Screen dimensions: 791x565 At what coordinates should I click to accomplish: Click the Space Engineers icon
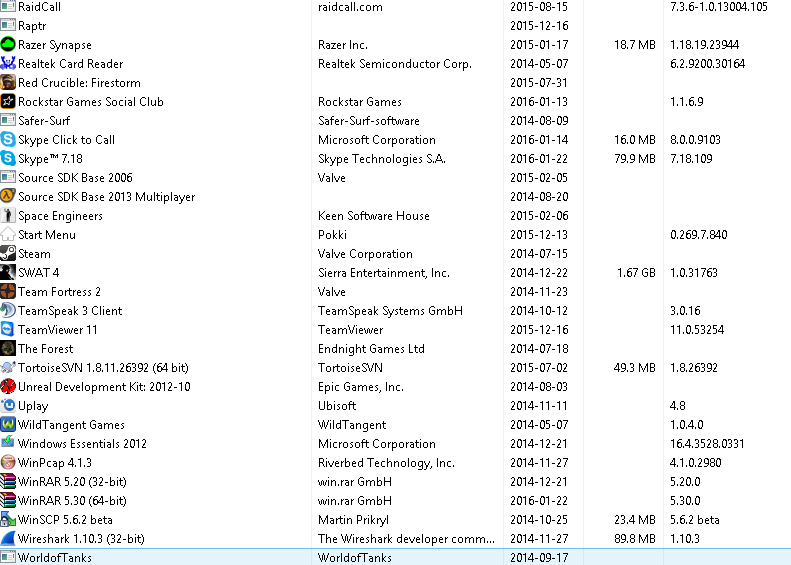pyautogui.click(x=8, y=215)
